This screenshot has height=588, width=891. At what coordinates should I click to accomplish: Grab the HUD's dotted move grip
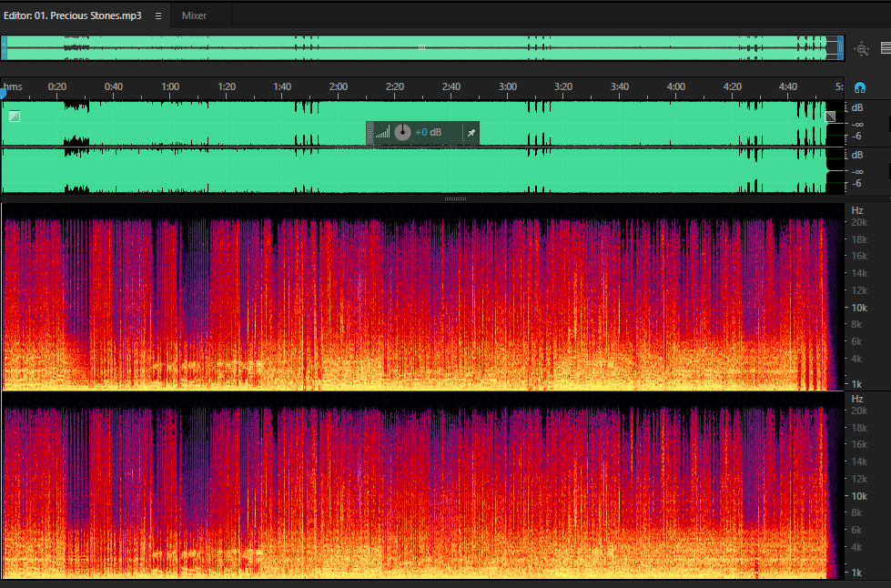pyautogui.click(x=370, y=133)
